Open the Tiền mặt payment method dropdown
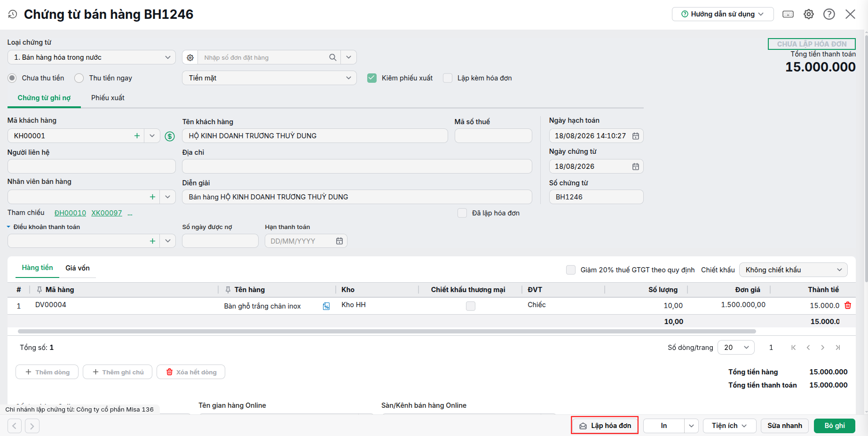This screenshot has height=436, width=868. pos(269,78)
